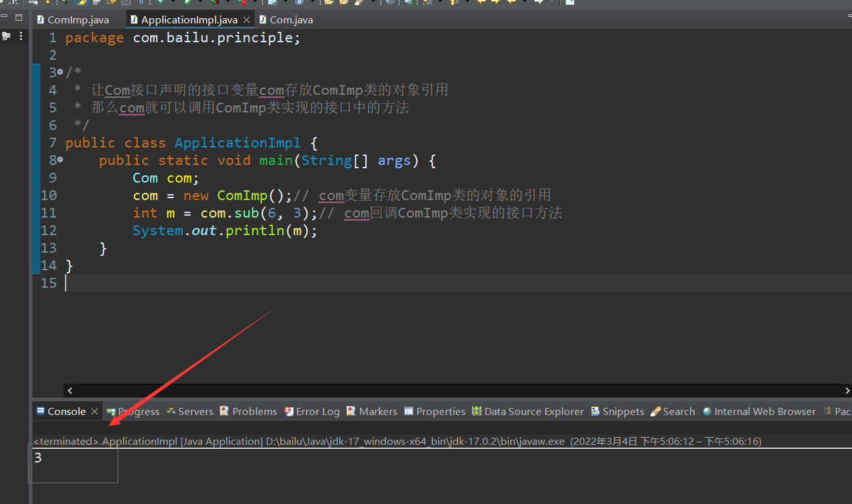The image size is (852, 504).
Task: Open the Internal Web Browser tab
Action: tap(759, 411)
